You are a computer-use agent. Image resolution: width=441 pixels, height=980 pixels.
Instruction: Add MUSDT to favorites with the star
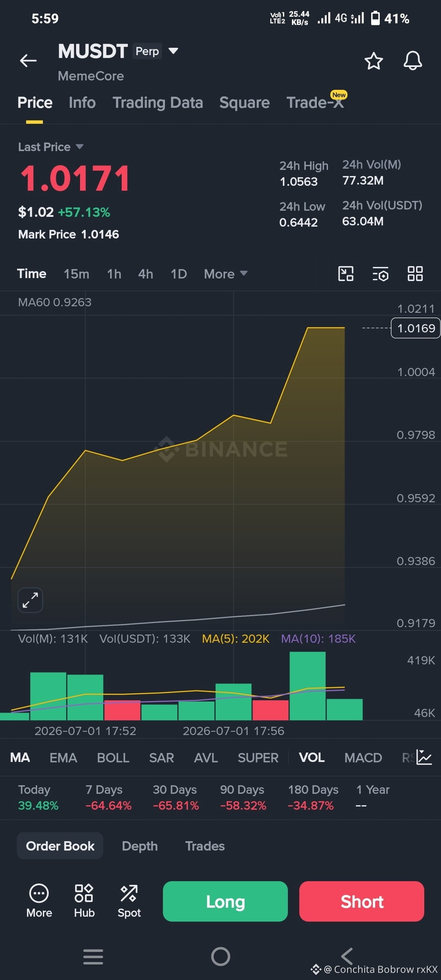click(373, 61)
